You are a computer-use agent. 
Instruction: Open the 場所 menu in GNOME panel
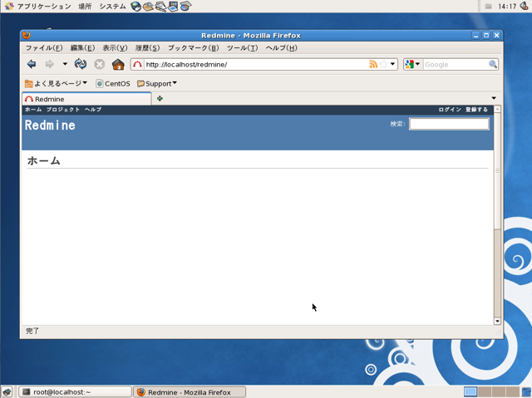pyautogui.click(x=85, y=6)
